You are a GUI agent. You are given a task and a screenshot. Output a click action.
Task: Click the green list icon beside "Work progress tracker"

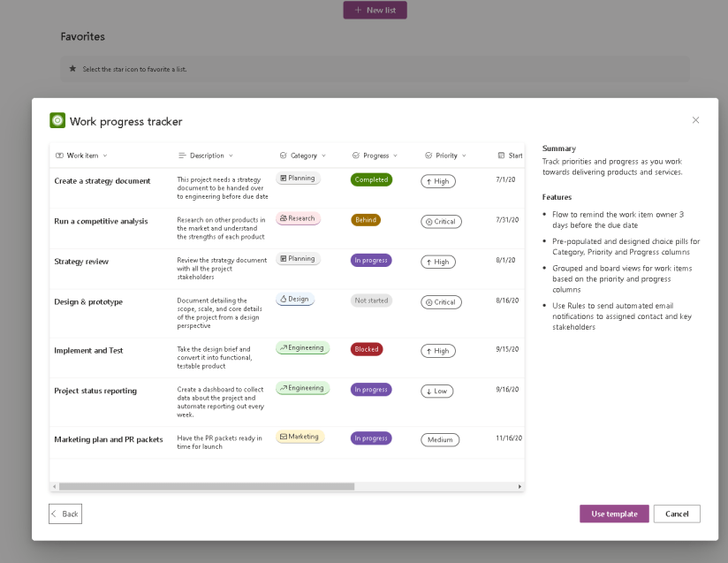(58, 118)
